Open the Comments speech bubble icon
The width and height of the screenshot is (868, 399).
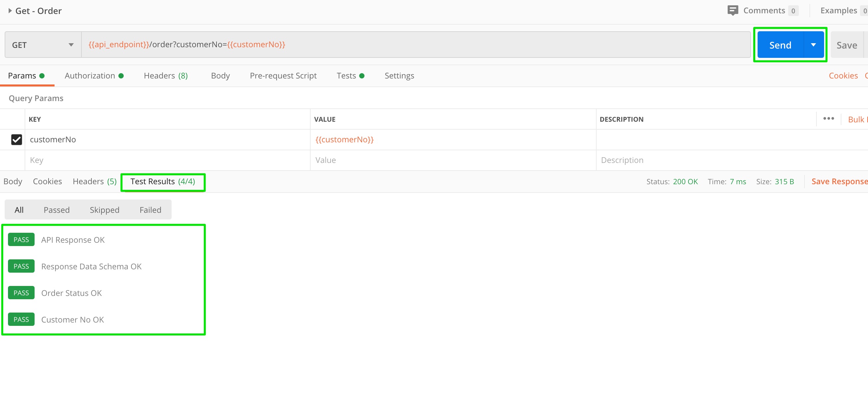click(x=733, y=10)
